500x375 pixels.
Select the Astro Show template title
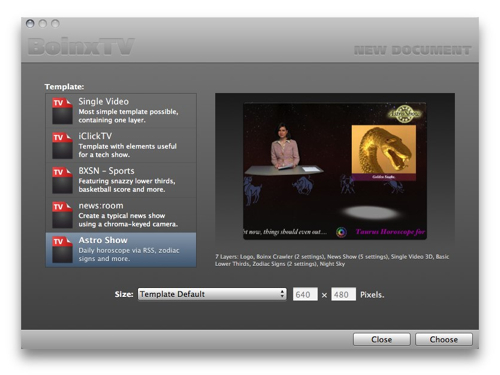coord(103,240)
